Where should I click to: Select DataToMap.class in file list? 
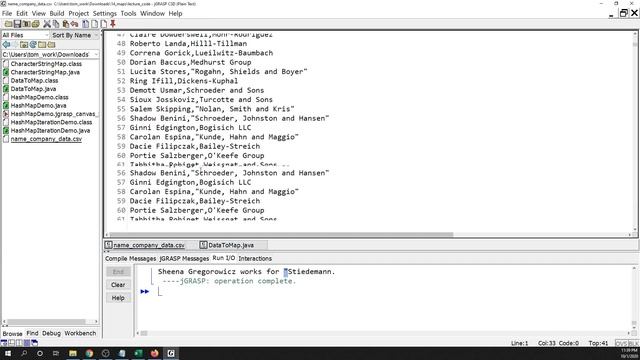pos(34,80)
